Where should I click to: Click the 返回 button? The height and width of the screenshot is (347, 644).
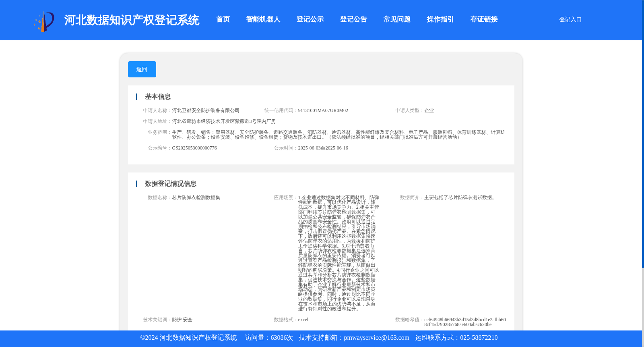click(142, 69)
